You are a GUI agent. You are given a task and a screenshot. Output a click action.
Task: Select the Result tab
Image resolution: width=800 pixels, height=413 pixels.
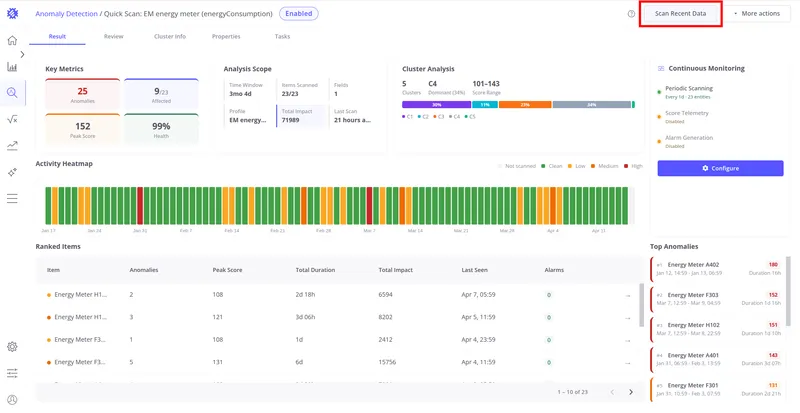point(57,36)
